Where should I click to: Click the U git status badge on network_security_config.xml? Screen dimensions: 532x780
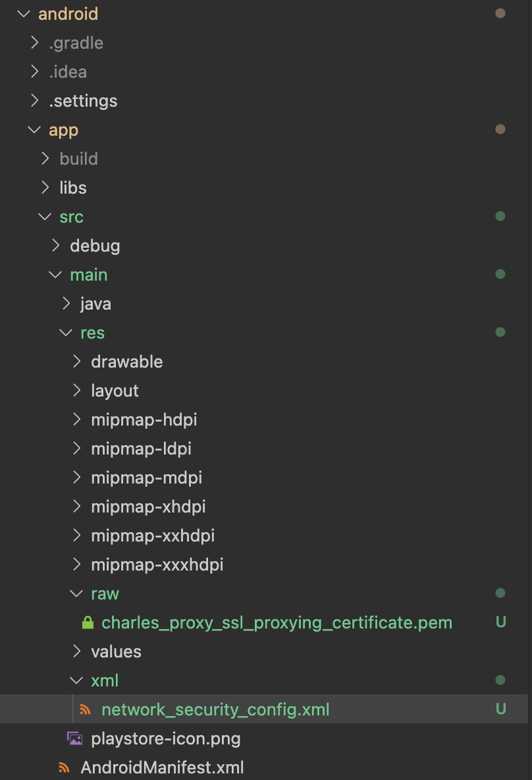(x=500, y=709)
